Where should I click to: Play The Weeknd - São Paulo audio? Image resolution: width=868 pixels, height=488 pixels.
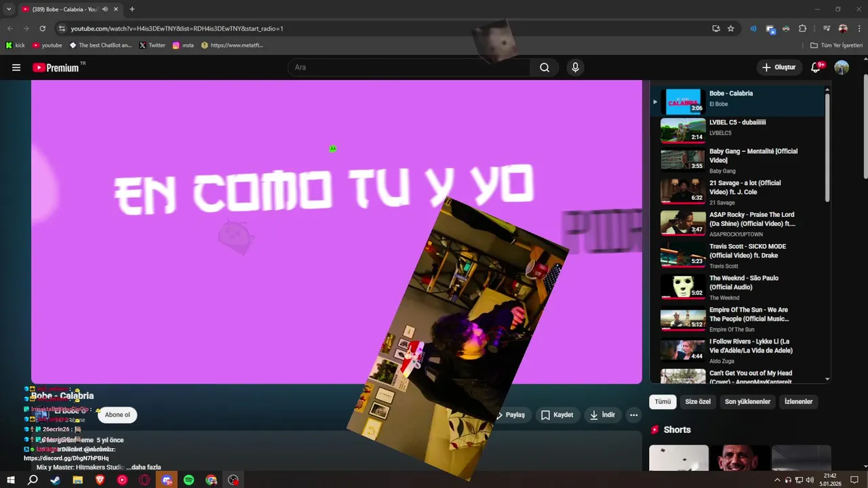point(737,287)
